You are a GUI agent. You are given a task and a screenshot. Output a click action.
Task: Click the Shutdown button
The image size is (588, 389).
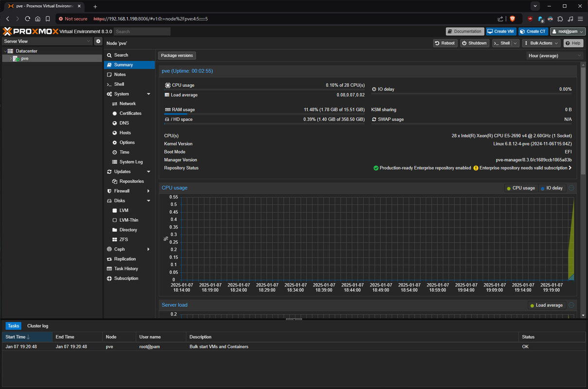(475, 43)
